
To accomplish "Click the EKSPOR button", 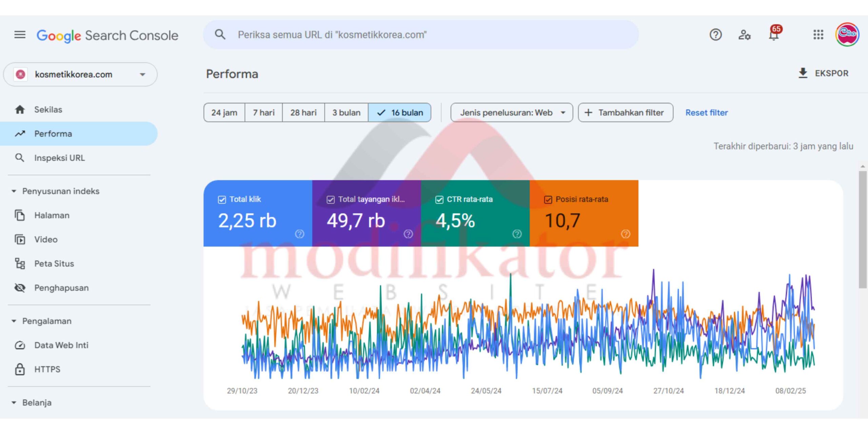I will tap(823, 73).
